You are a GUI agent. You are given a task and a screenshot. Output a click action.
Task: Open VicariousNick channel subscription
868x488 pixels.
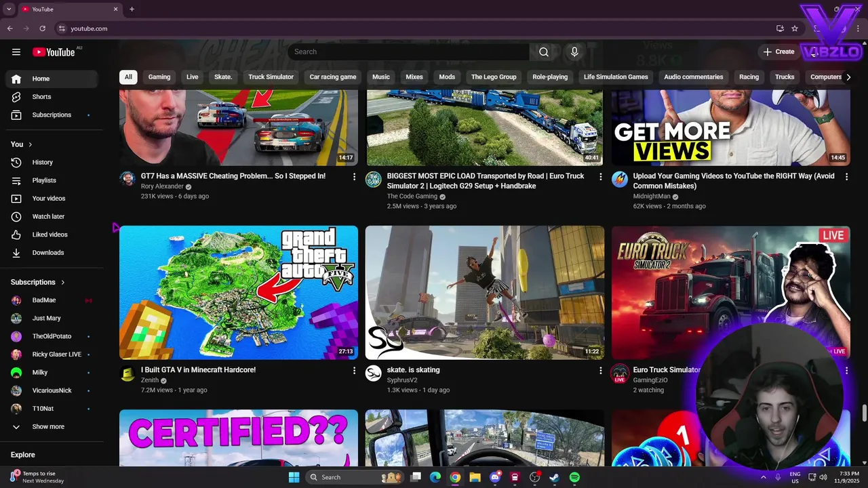[x=52, y=390]
